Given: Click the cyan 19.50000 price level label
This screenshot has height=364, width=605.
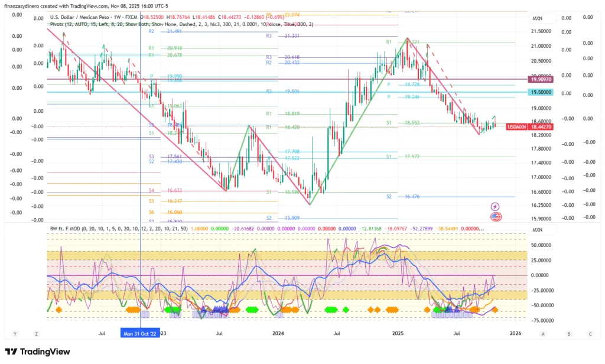Looking at the screenshot, I should click(541, 93).
